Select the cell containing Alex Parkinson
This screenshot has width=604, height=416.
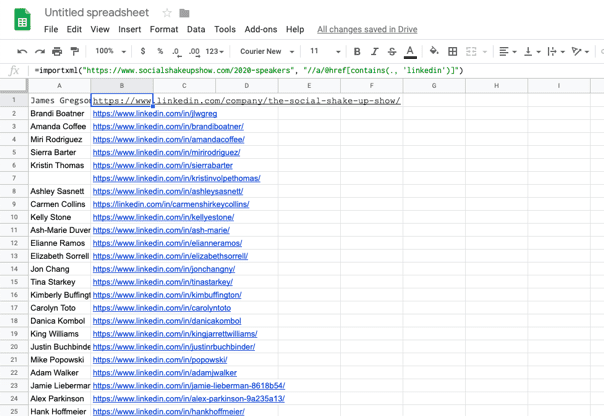59,399
